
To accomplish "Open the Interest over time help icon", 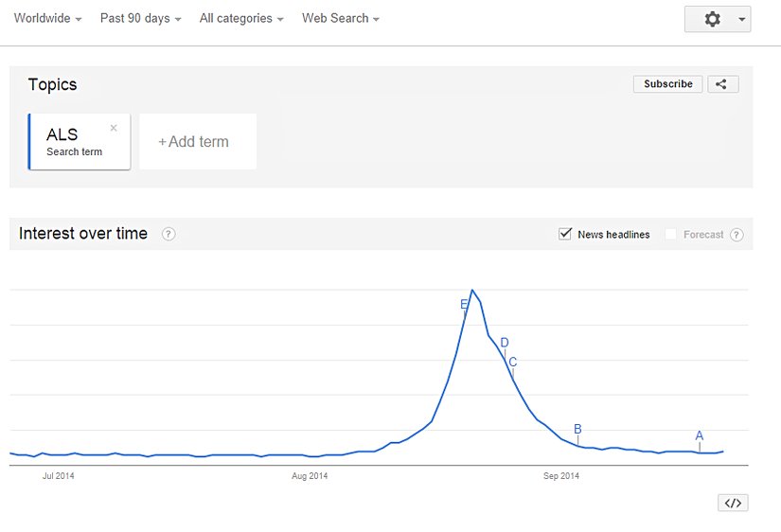I will pos(169,234).
